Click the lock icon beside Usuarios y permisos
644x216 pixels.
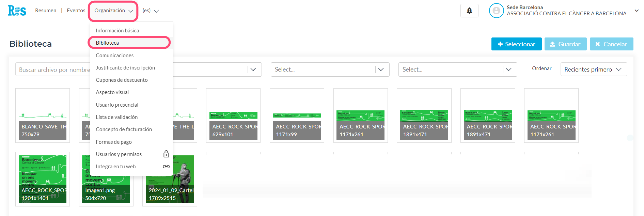click(x=166, y=154)
